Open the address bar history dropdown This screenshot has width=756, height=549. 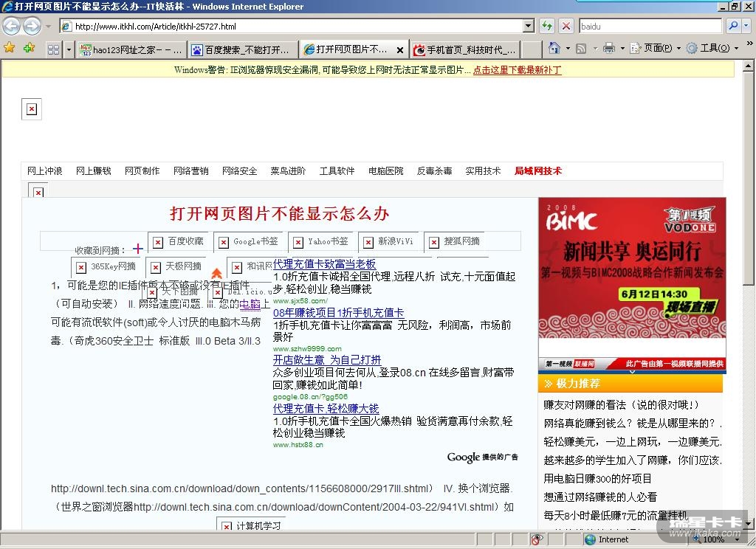click(529, 26)
